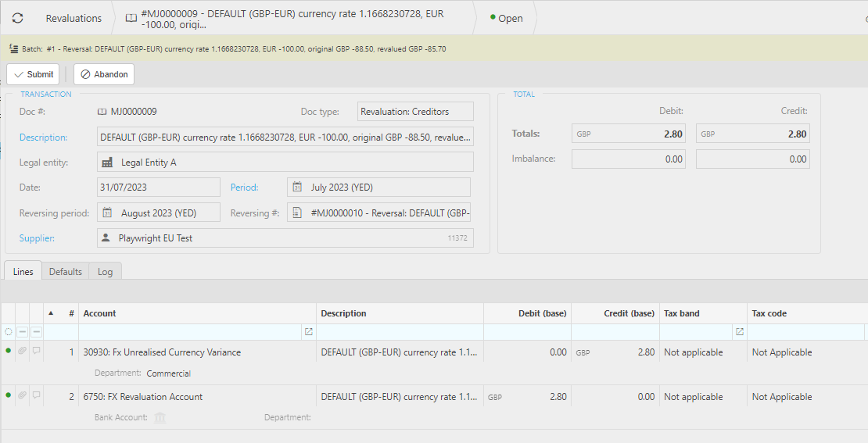Click comment icon on line 2
868x443 pixels.
36,395
